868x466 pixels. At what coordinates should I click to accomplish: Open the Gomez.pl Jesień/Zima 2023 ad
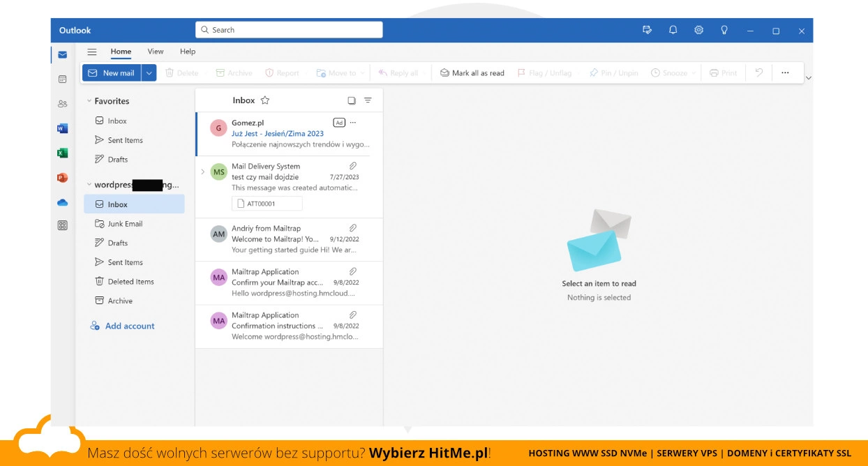(x=289, y=134)
